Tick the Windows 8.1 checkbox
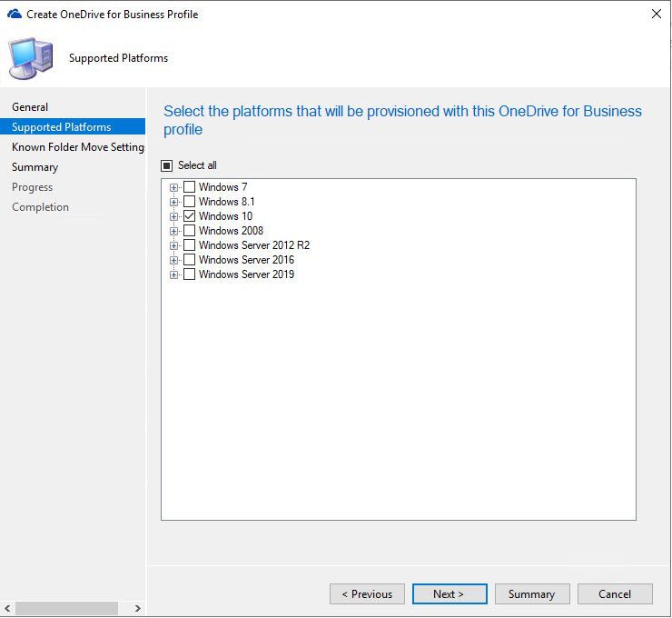Viewport: 672px width, 618px height. click(x=190, y=202)
